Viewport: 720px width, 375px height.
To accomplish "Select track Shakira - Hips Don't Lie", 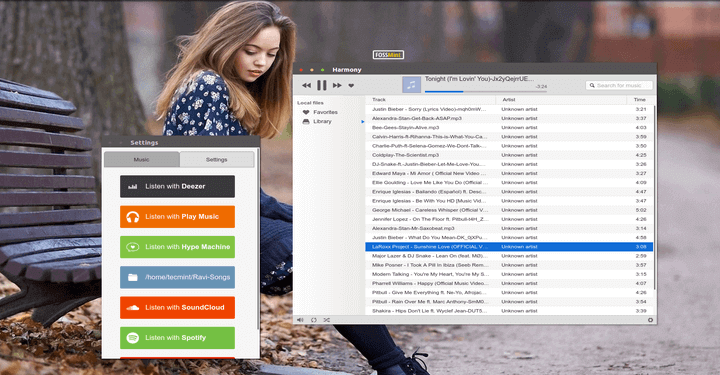I will [x=509, y=311].
